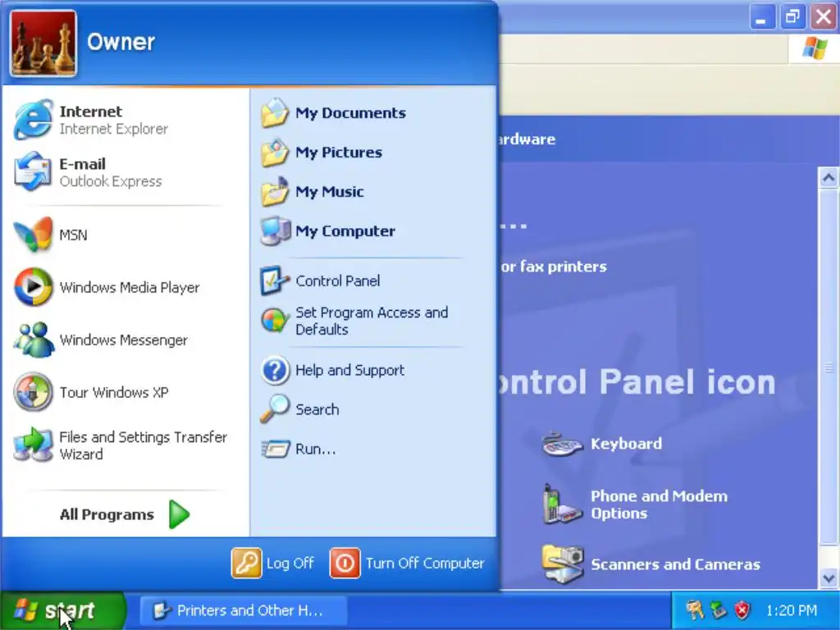Open Set Program Access and Defaults
Viewport: 840px width, 630px height.
tap(354, 321)
